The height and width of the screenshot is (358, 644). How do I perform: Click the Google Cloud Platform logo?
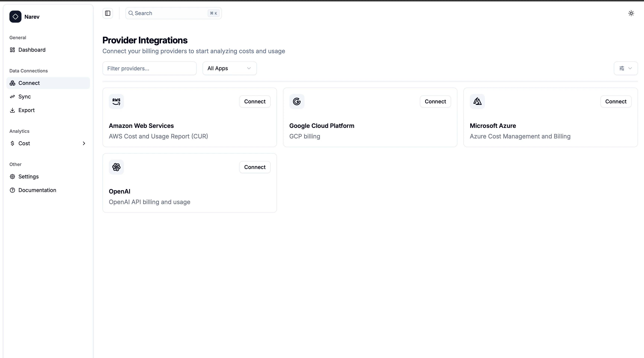pos(297,101)
